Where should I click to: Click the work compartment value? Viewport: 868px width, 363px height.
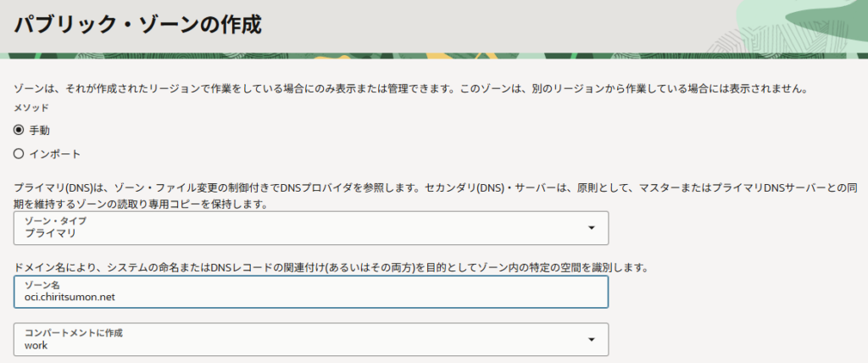[x=36, y=345]
